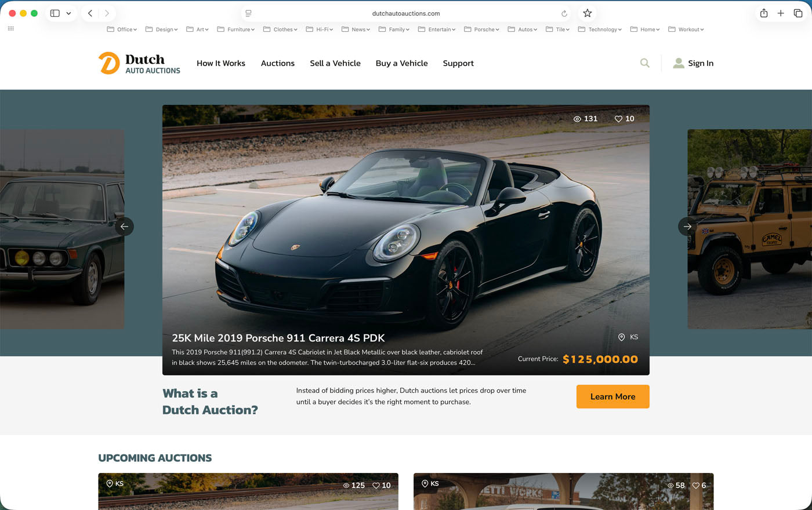
Task: Open How It Works menu item
Action: pyautogui.click(x=221, y=63)
